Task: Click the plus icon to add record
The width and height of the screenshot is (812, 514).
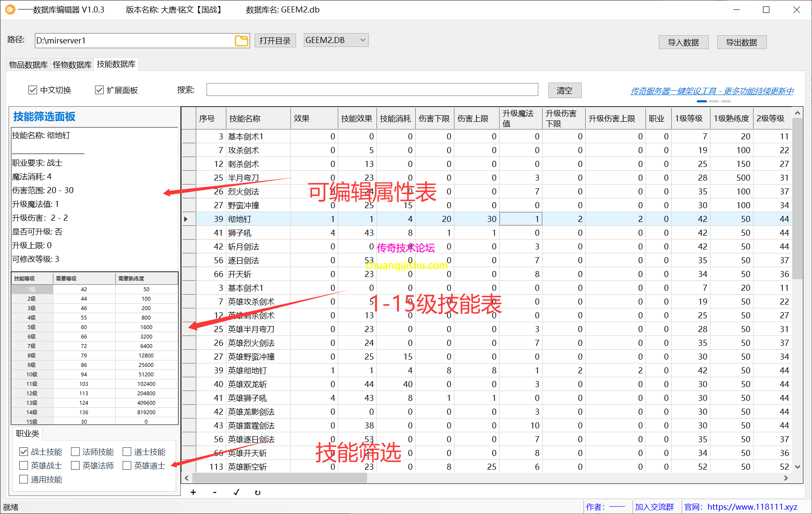Action: click(193, 492)
